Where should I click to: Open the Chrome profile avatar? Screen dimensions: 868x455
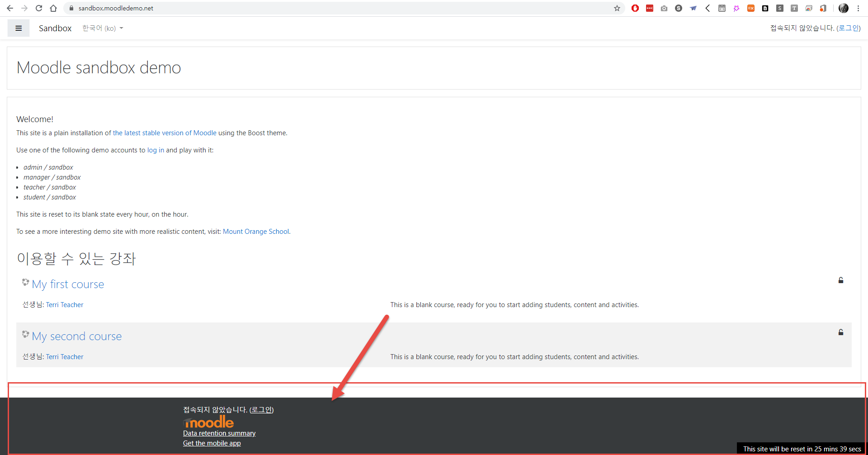pos(844,8)
